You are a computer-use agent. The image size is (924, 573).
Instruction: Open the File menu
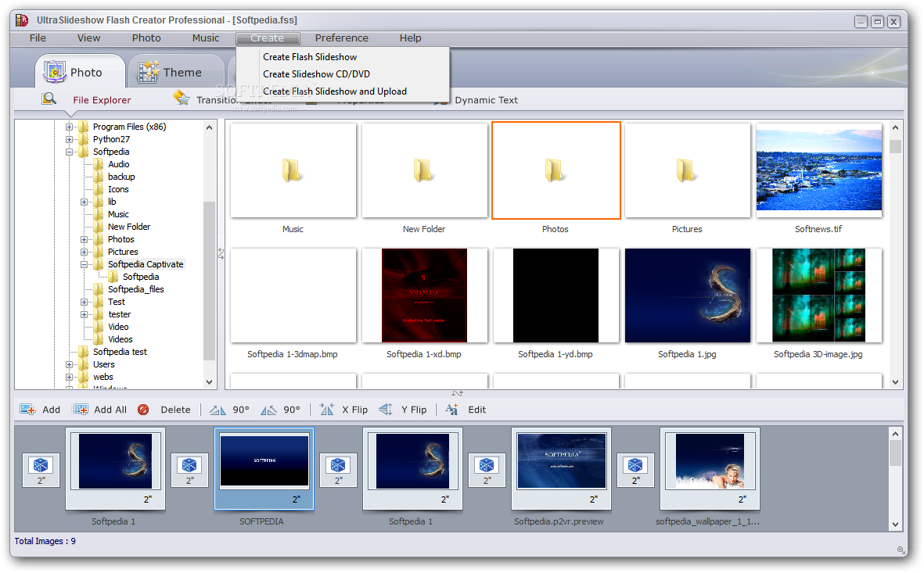pos(38,38)
